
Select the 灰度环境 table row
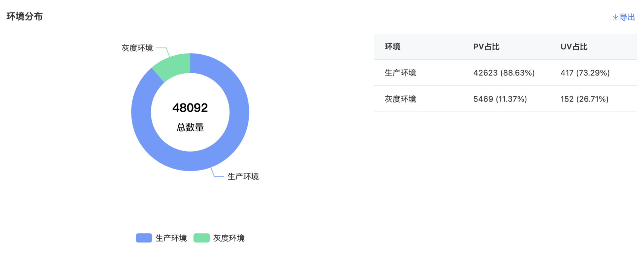(506, 99)
